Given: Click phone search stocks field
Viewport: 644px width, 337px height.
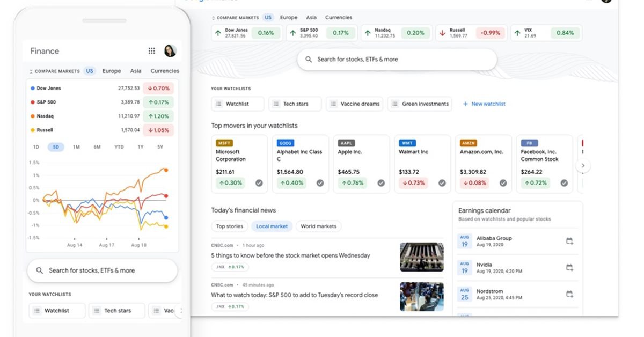Looking at the screenshot, I should pos(102,270).
